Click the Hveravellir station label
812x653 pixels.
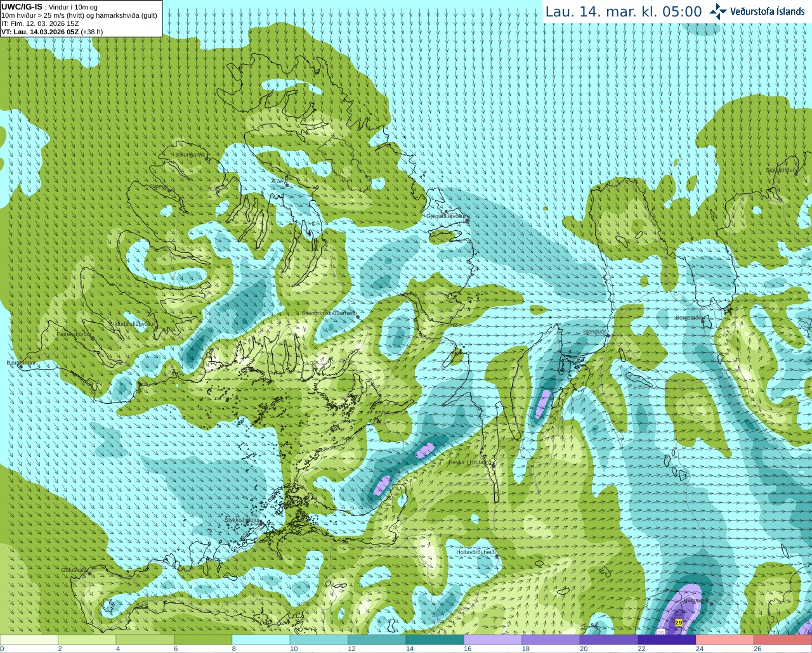click(697, 600)
